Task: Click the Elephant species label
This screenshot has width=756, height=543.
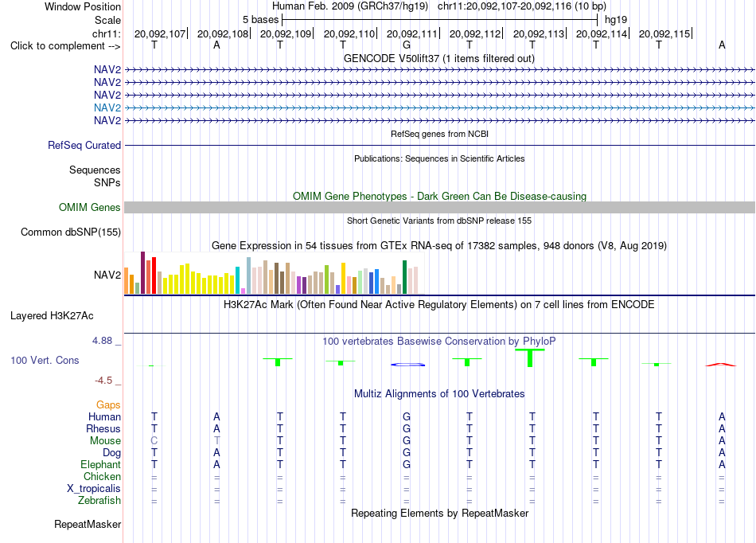Action: tap(100, 464)
